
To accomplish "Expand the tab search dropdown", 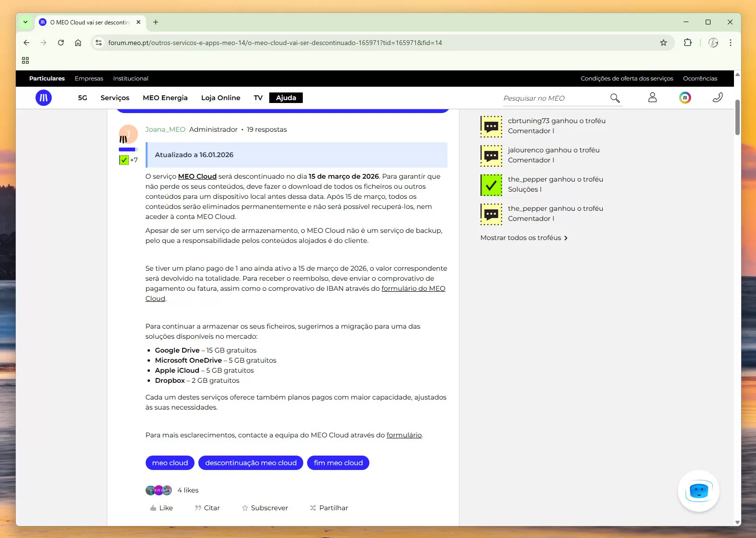I will click(25, 22).
